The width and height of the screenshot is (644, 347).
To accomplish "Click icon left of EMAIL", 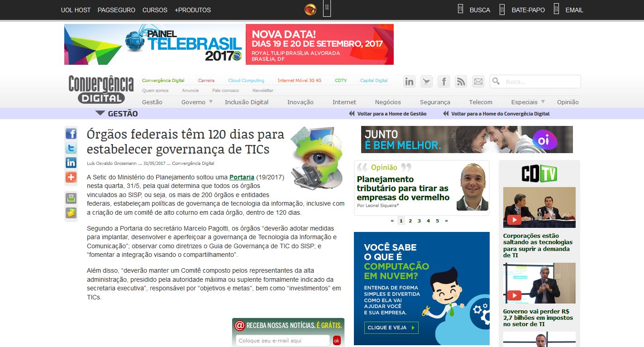I will (x=556, y=9).
